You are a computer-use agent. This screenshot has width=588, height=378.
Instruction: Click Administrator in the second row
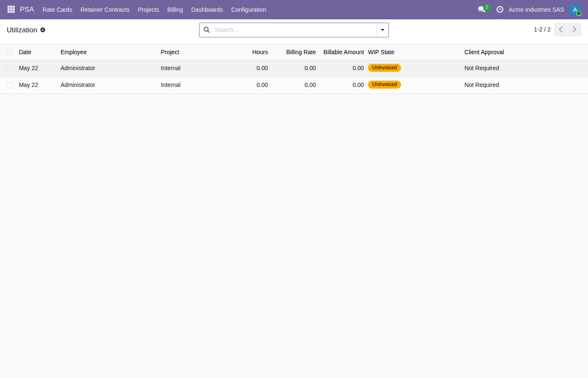pos(78,85)
